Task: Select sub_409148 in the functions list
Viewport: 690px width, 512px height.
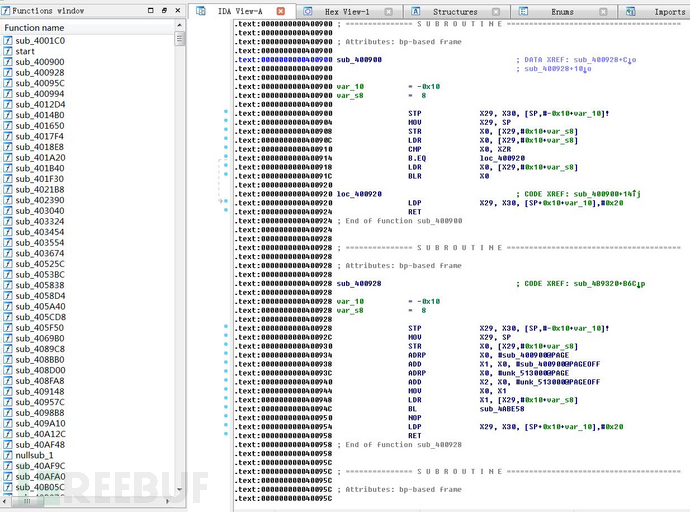Action: tap(40, 391)
